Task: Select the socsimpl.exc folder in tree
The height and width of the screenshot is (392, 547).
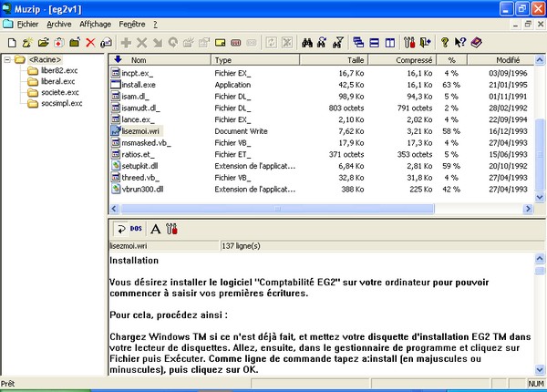Action: pos(62,103)
